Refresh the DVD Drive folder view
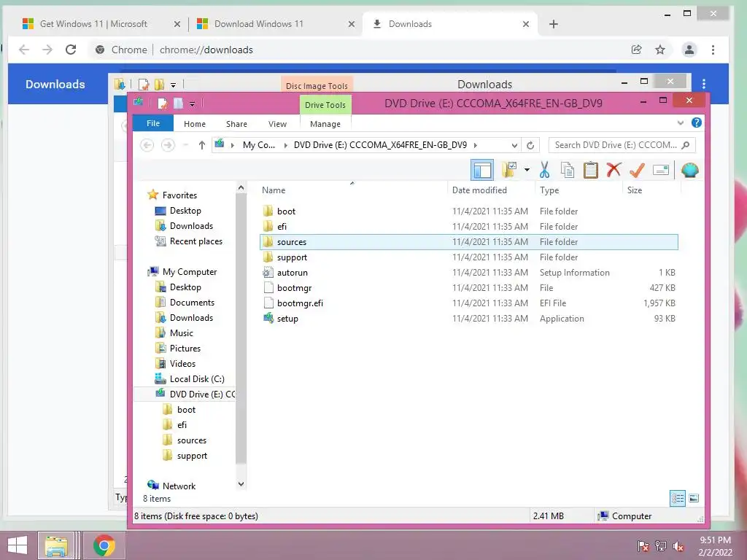This screenshot has height=560, width=747. coord(530,145)
